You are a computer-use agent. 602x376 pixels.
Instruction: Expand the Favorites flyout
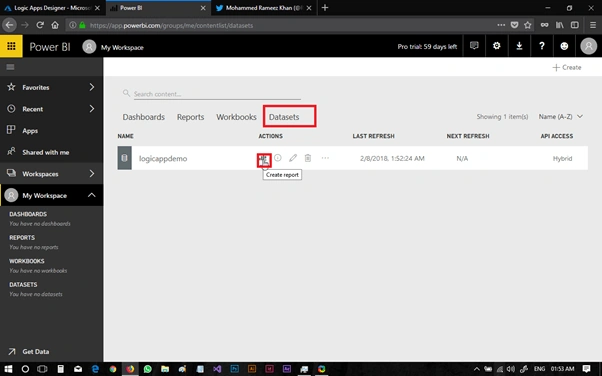coord(92,87)
